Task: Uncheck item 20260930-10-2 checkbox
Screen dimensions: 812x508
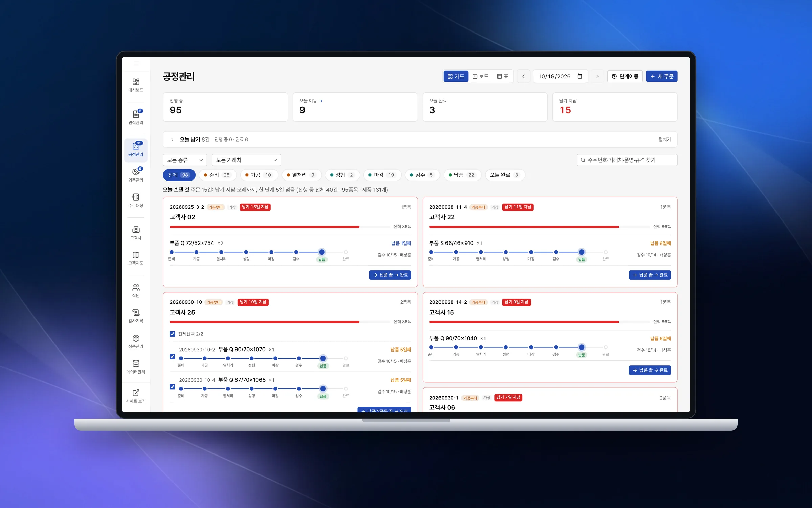Action: pos(172,356)
